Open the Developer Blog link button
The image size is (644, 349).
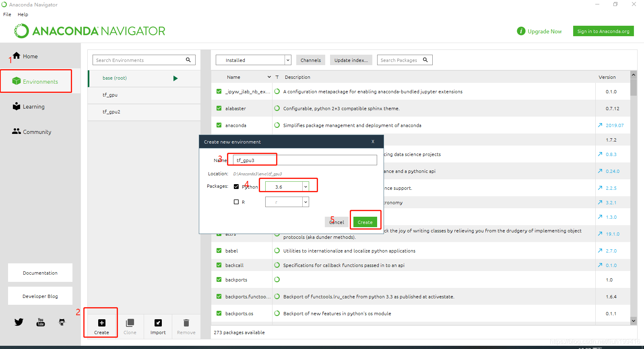pos(40,296)
